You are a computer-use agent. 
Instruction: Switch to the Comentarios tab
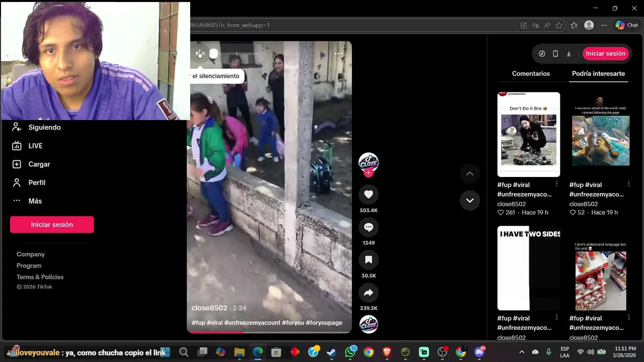point(531,73)
